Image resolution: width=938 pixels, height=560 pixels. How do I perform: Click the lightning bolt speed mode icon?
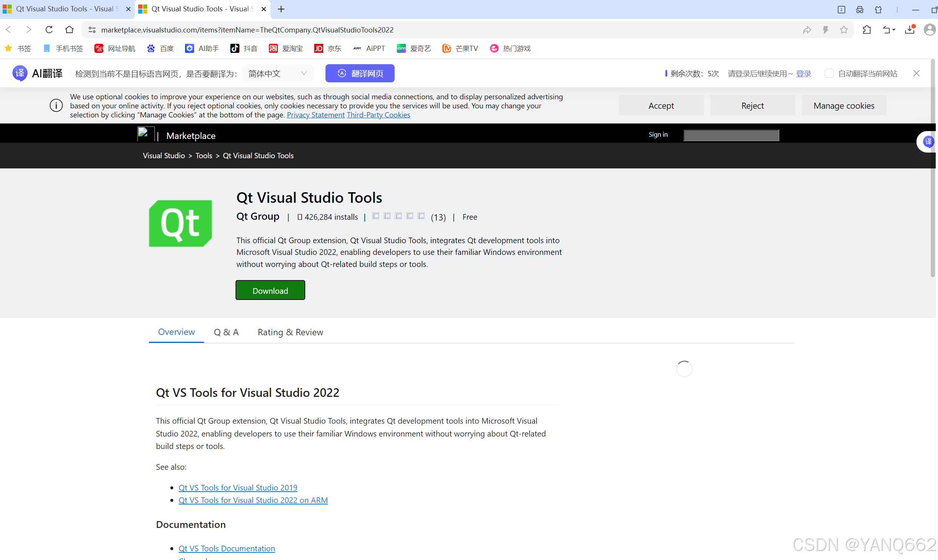825,30
